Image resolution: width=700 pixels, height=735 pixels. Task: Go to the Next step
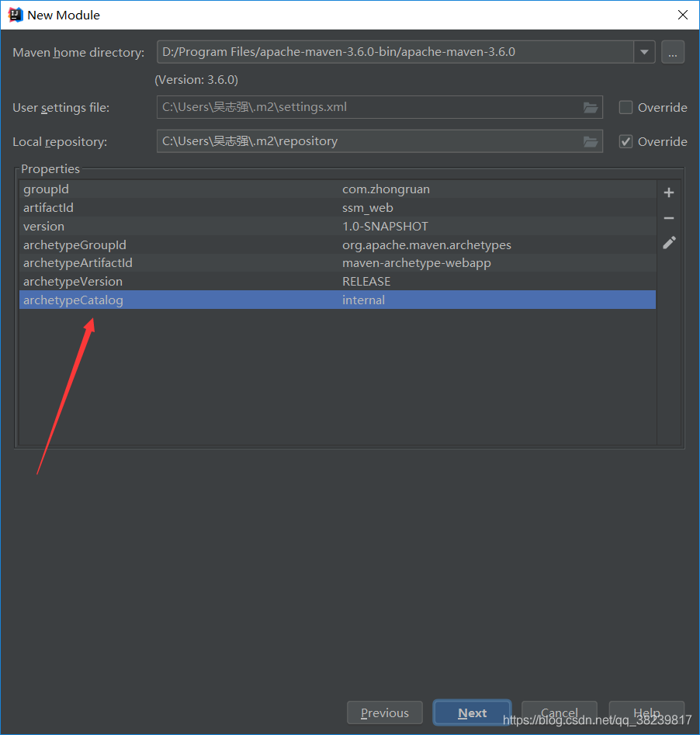tap(472, 713)
